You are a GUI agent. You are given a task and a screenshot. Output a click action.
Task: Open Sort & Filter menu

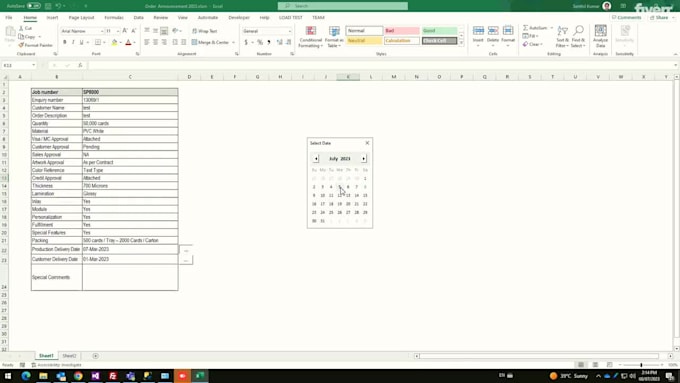562,36
